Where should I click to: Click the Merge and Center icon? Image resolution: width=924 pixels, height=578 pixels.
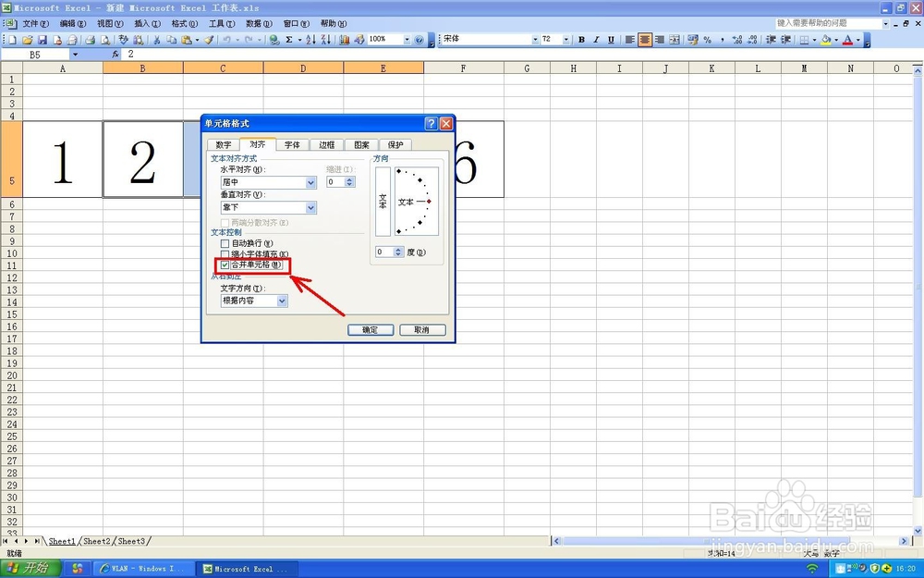coord(675,40)
